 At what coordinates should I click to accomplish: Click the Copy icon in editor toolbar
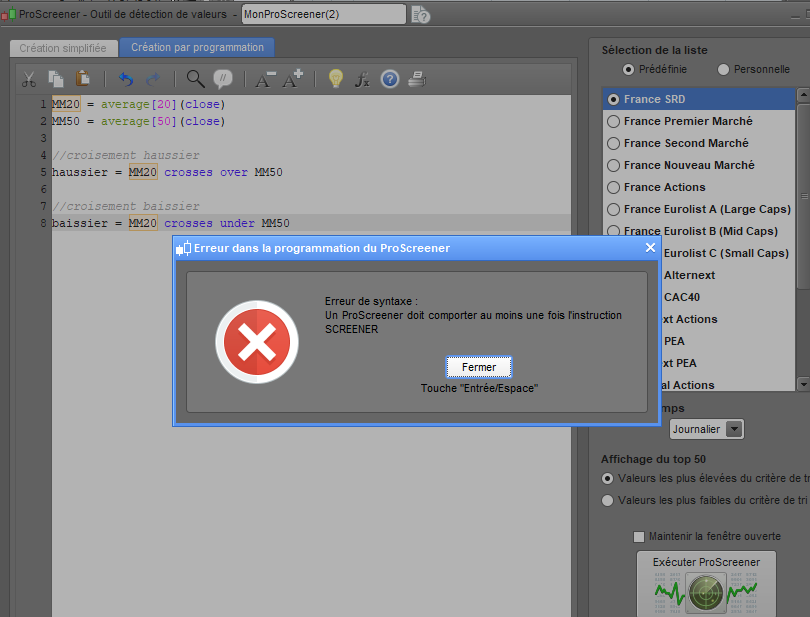56,79
